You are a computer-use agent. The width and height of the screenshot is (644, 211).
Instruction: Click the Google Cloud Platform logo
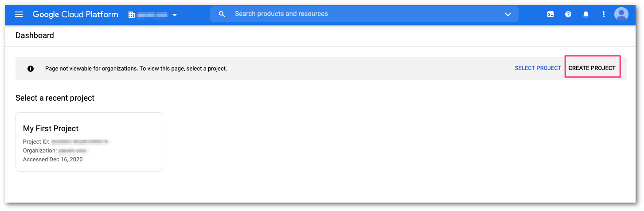tap(75, 14)
